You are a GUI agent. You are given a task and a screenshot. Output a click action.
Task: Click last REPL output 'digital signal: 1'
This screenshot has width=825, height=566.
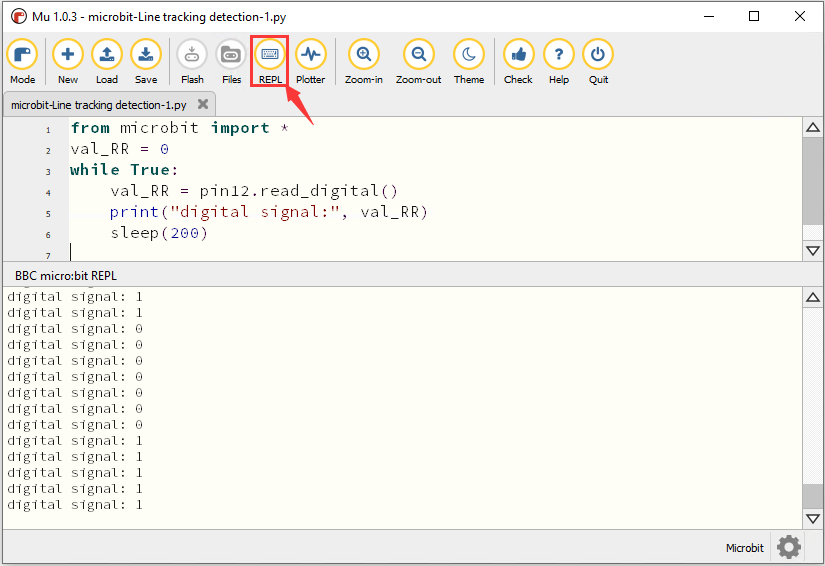(x=75, y=505)
